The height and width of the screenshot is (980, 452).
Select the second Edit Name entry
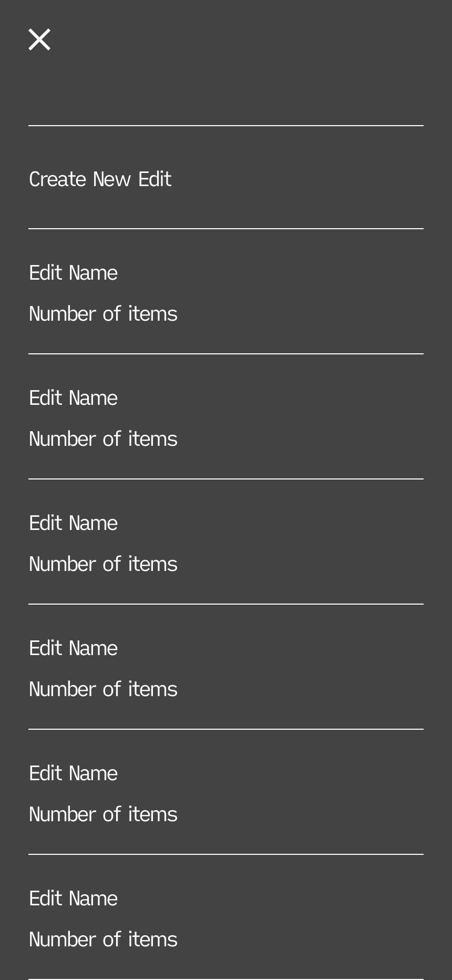coord(74,398)
